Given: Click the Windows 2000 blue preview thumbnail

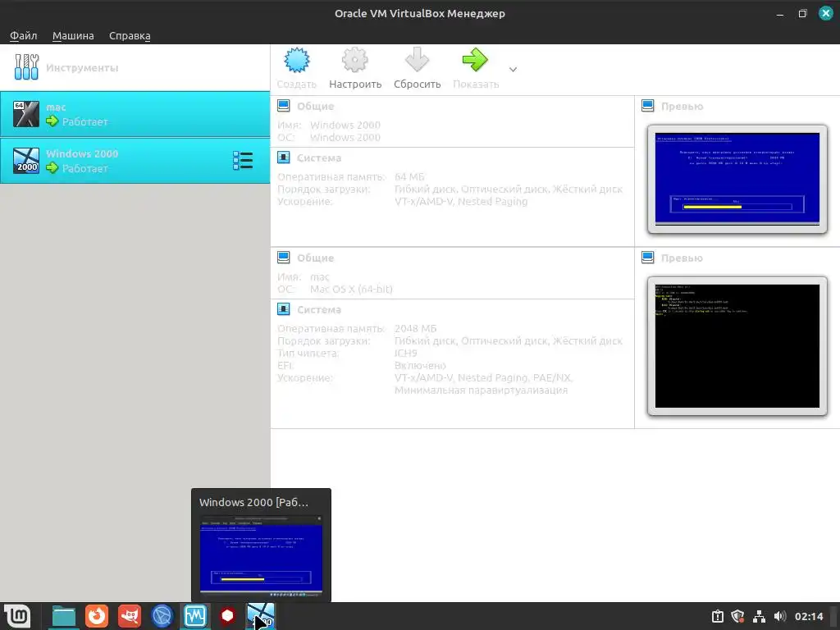Looking at the screenshot, I should tap(737, 178).
